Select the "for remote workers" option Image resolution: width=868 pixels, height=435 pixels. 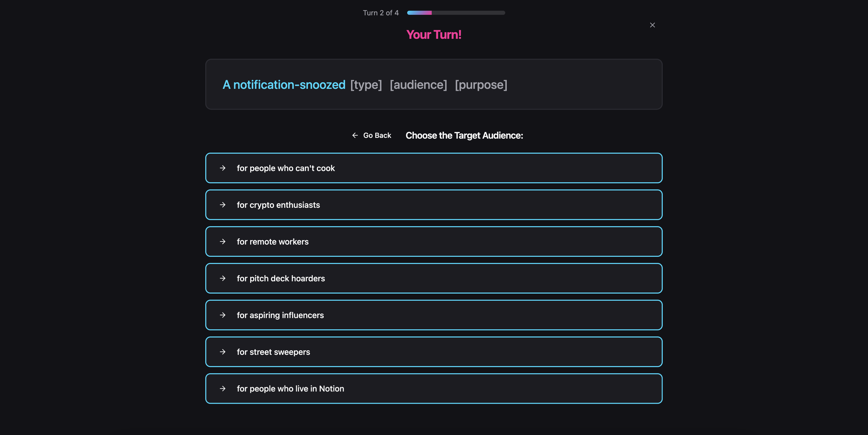pos(434,241)
